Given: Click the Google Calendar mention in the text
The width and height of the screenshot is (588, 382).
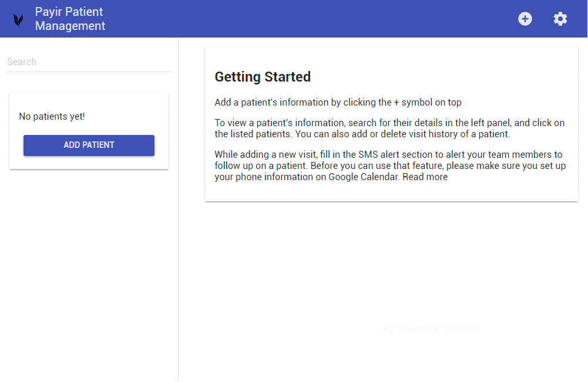Looking at the screenshot, I should [x=363, y=177].
